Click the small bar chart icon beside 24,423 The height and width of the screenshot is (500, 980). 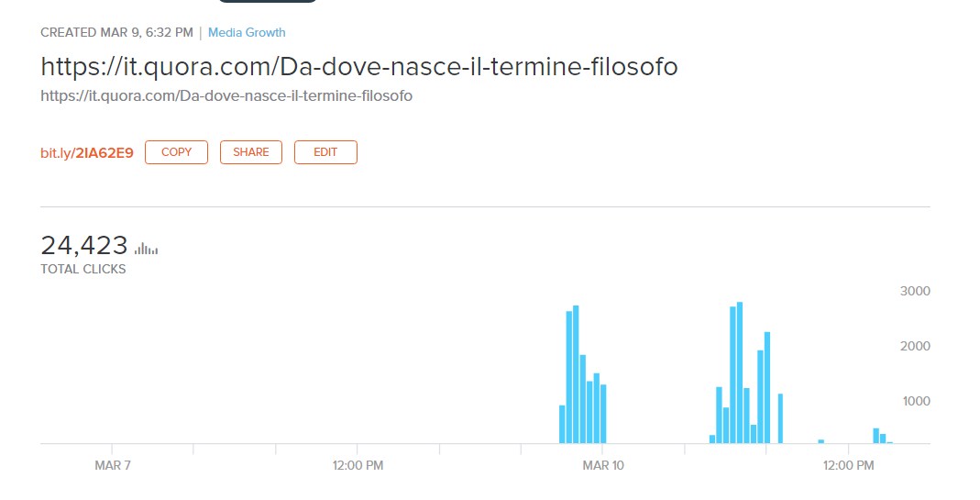146,248
